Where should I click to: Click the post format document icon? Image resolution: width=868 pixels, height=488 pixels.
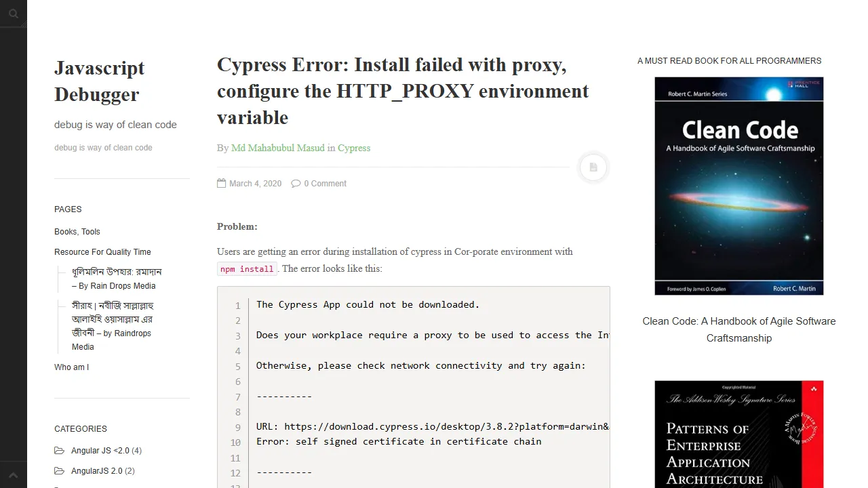[x=593, y=167]
